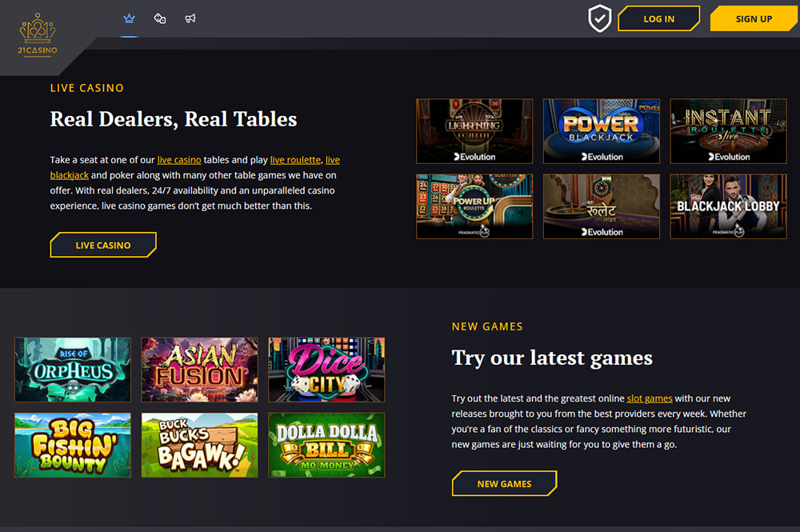Open the NEW GAMES button
800x532 pixels.
504,483
